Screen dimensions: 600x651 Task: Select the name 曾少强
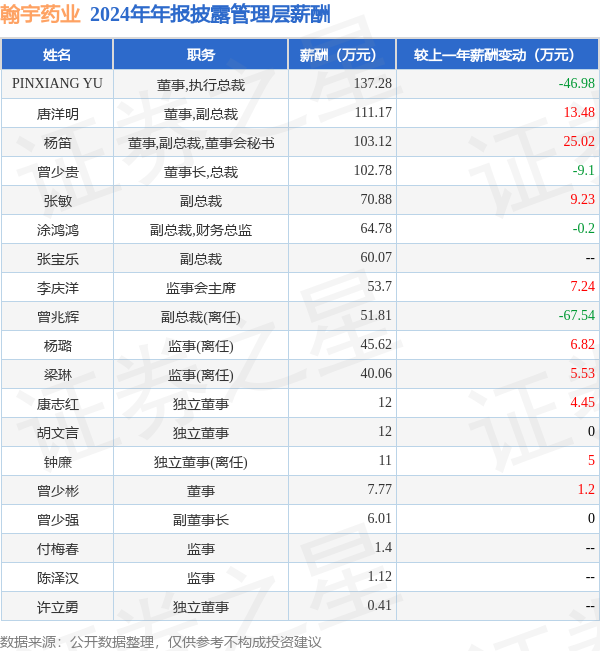(57, 519)
